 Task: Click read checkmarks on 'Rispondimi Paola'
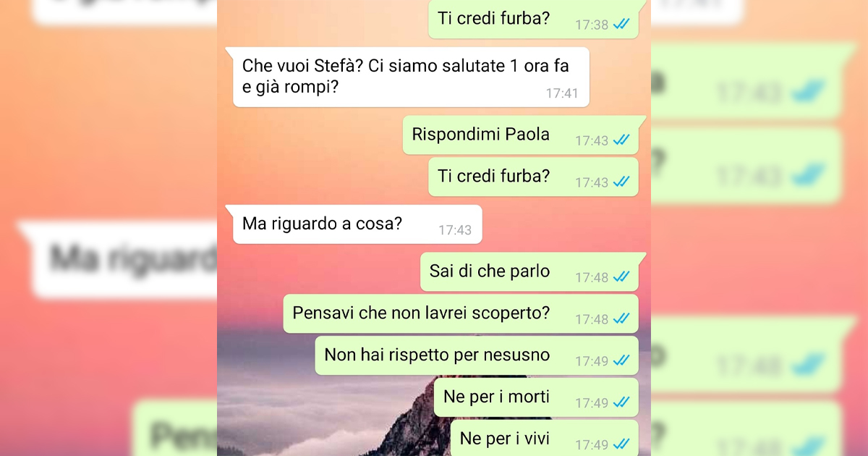tap(621, 140)
